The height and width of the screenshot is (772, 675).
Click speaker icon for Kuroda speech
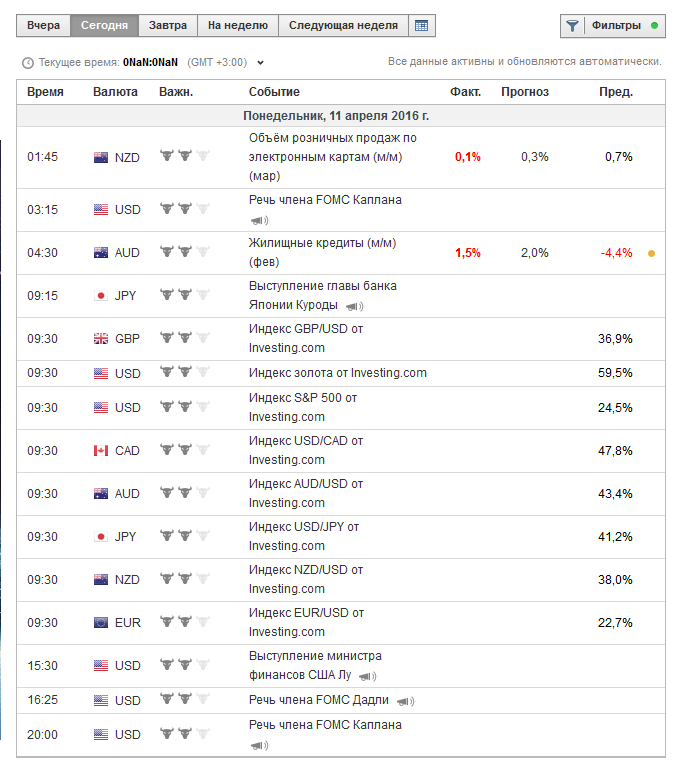coord(354,306)
